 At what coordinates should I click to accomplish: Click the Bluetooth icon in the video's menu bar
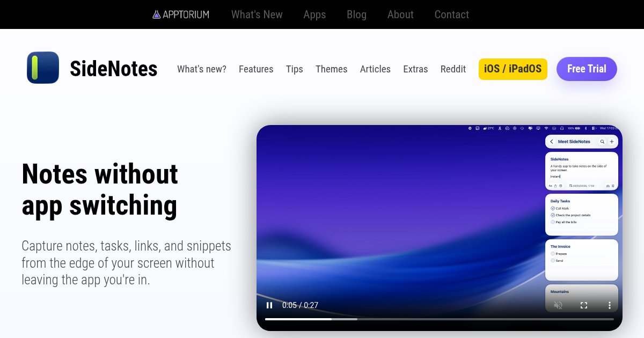tap(586, 128)
